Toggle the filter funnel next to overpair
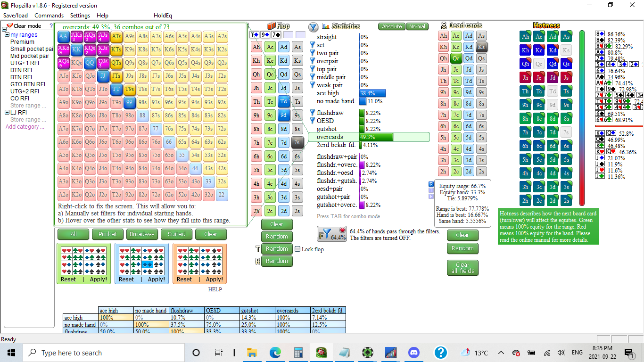 312,61
